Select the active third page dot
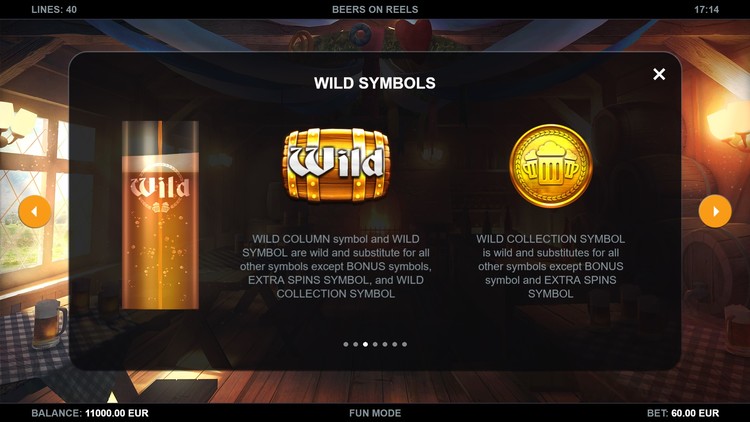This screenshot has height=422, width=750. [x=365, y=344]
